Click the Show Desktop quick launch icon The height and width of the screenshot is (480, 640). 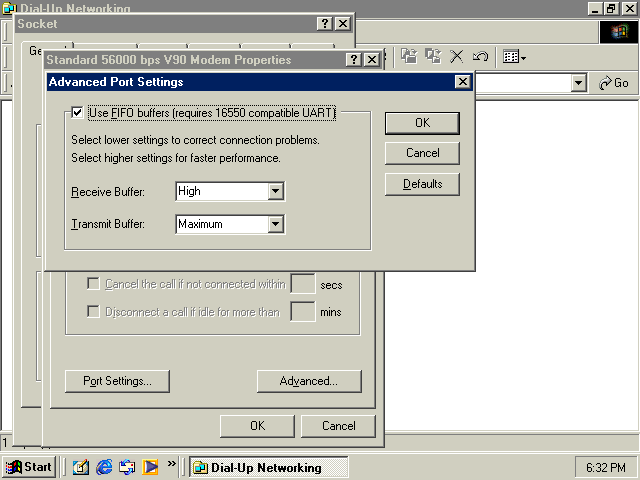(x=81, y=467)
